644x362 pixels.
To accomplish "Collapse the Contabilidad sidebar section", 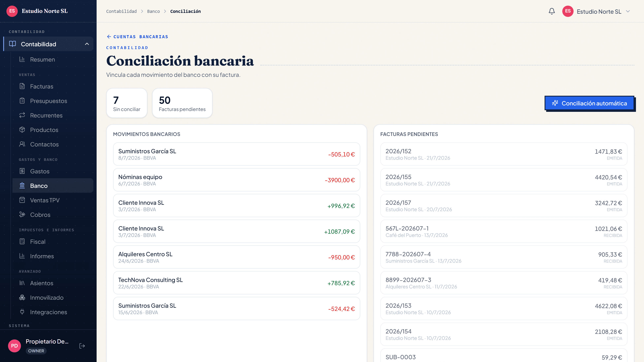I will (x=87, y=44).
